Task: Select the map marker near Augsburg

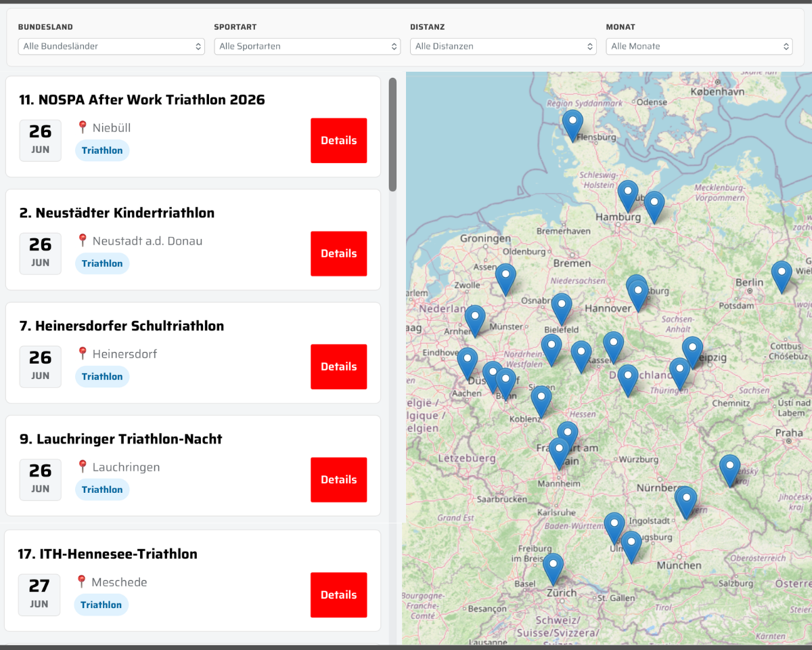Action: [x=631, y=547]
